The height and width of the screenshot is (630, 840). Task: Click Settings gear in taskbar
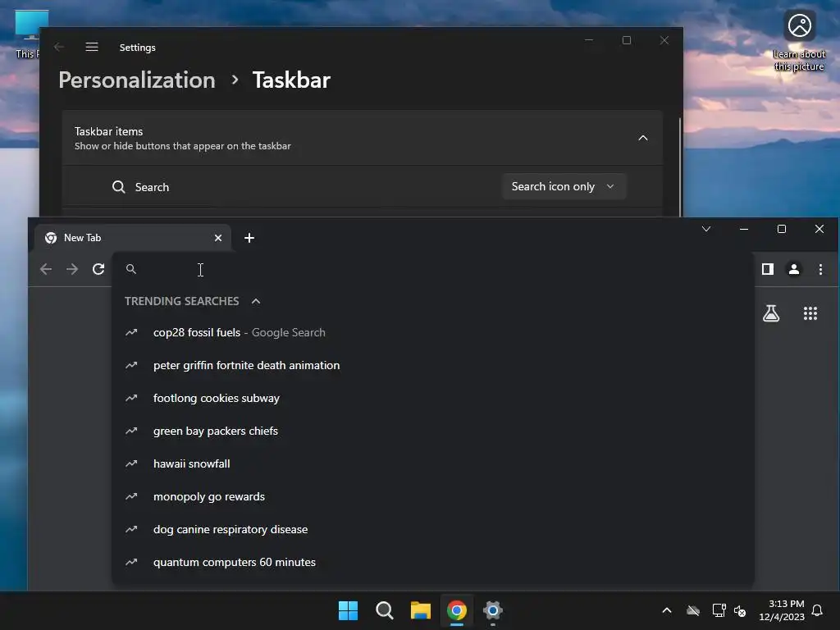click(x=493, y=610)
